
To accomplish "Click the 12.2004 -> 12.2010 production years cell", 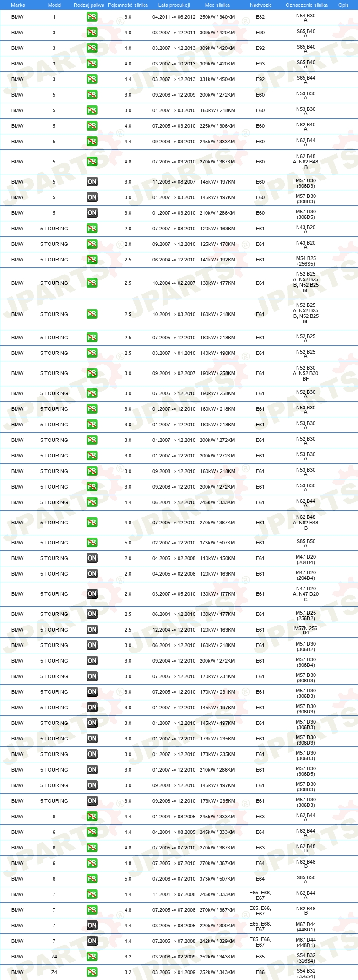I will click(x=174, y=630).
